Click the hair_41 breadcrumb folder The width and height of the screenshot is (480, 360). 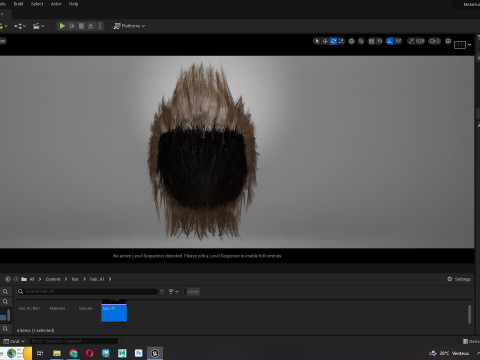(x=97, y=279)
